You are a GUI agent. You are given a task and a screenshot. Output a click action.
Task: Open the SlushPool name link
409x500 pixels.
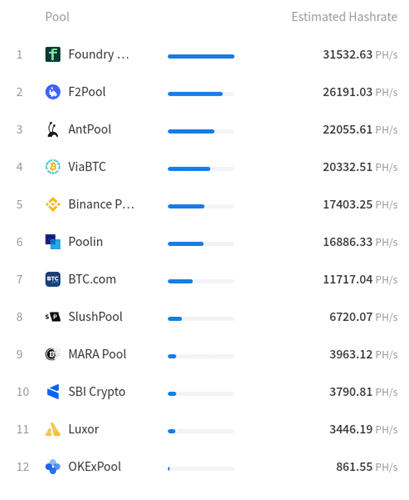pyautogui.click(x=95, y=317)
